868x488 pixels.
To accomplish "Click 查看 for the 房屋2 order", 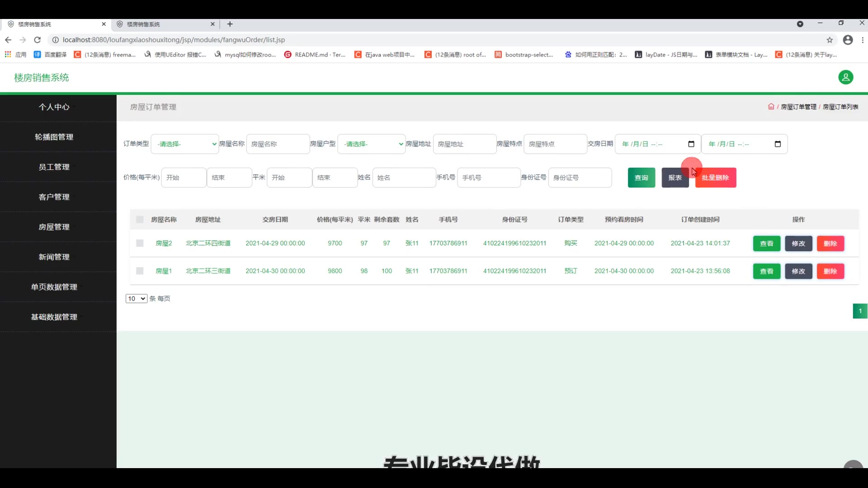I will click(766, 244).
